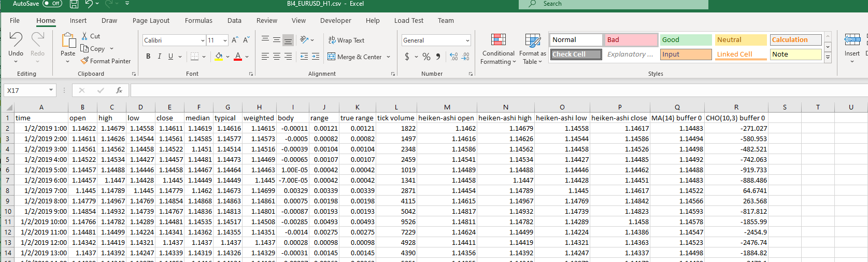This screenshot has height=262, width=868.
Task: Click the Paste clipboard icon
Action: point(68,40)
